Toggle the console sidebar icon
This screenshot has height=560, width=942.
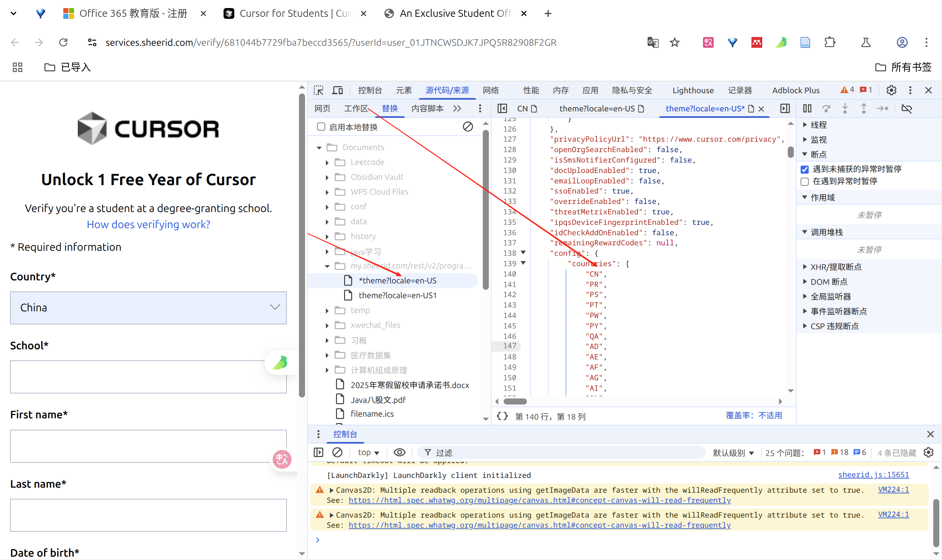(318, 452)
